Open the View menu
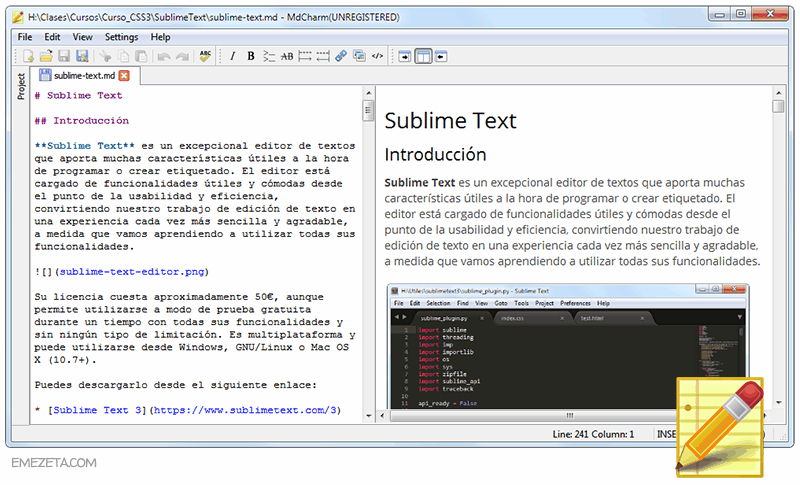The image size is (800, 485). click(82, 37)
